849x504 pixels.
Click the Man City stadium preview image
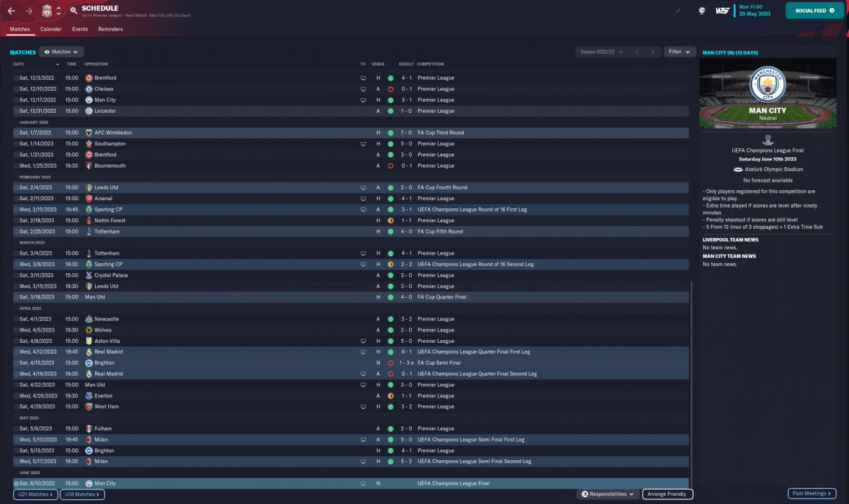pos(767,93)
